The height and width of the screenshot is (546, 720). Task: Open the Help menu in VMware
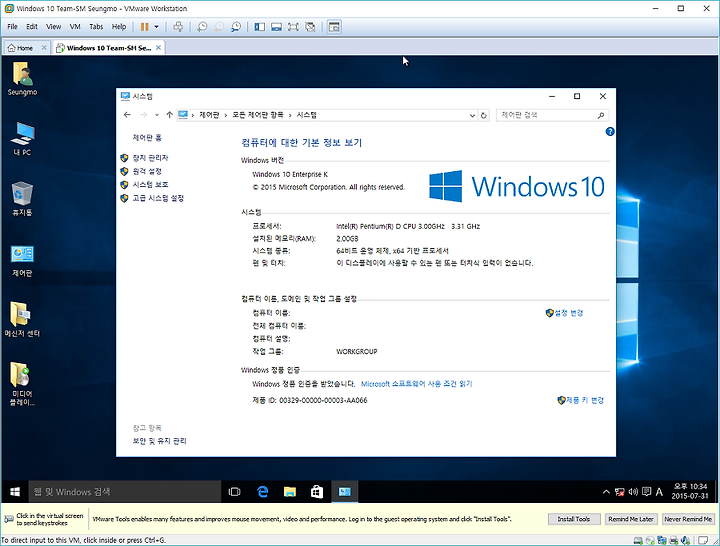tap(119, 27)
